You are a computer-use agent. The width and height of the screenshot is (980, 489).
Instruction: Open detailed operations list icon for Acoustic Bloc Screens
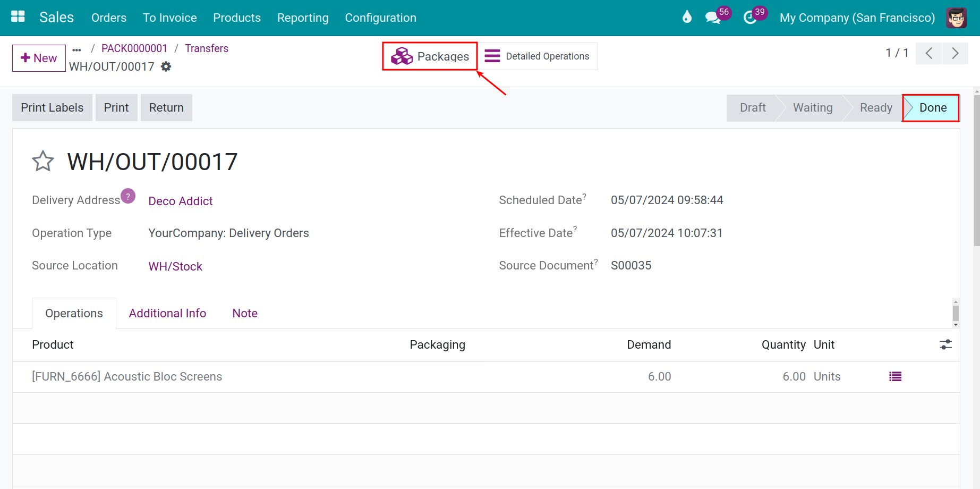pos(895,376)
